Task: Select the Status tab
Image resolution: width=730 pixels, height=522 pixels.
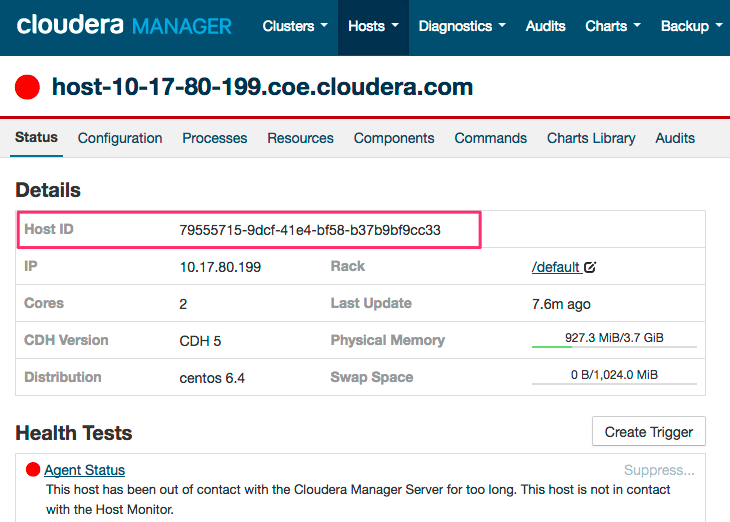Action: 36,138
